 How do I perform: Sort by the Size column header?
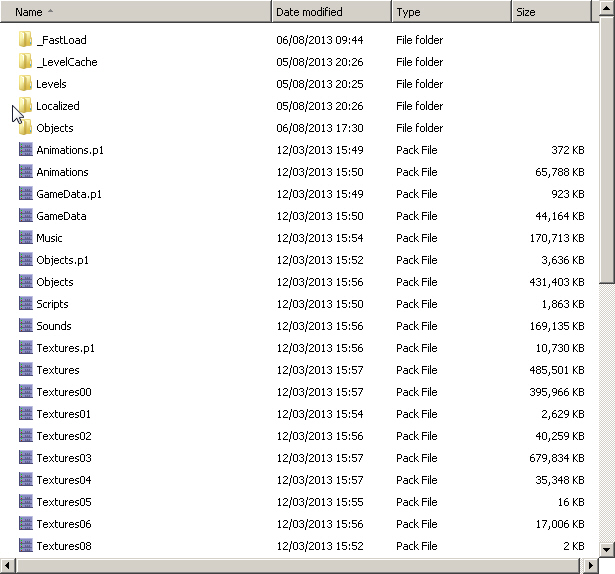click(551, 12)
